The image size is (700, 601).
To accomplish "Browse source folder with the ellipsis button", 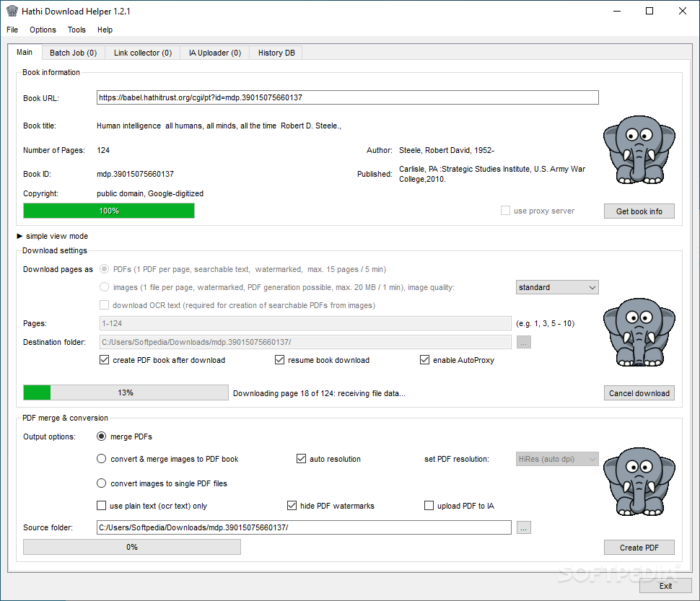I will pyautogui.click(x=524, y=527).
